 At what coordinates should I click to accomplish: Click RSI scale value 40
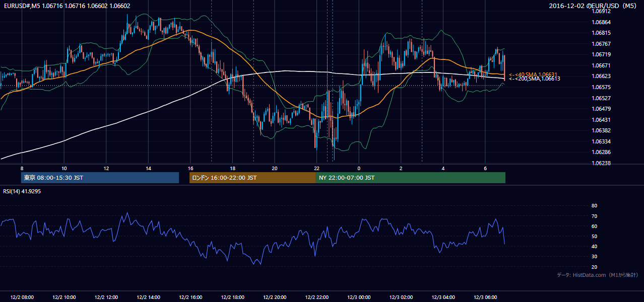pos(594,246)
